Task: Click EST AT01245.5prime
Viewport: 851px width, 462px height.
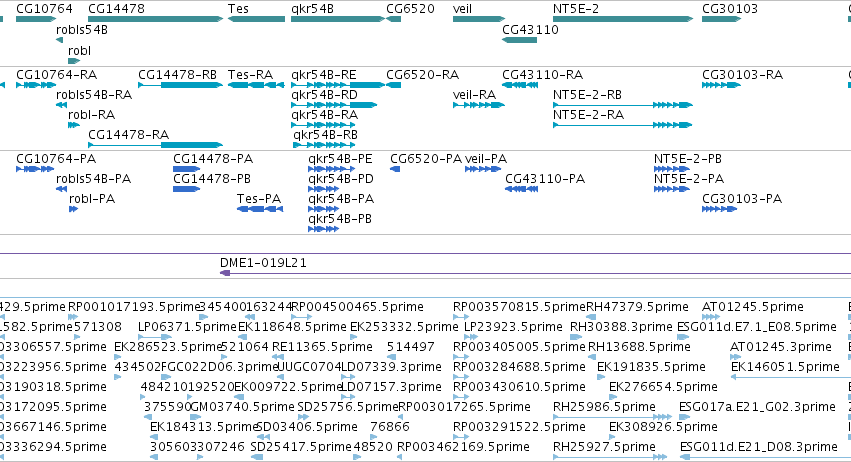Action: pos(753,307)
